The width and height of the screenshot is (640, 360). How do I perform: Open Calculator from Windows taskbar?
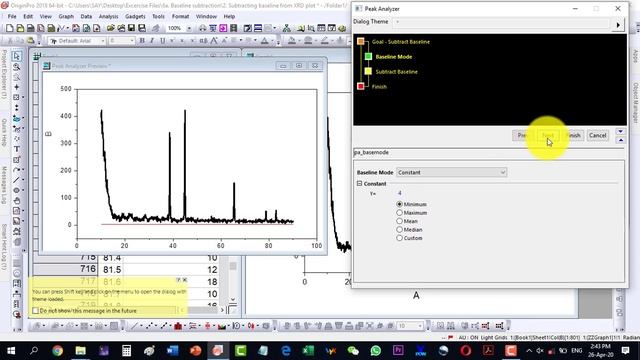click(x=126, y=350)
